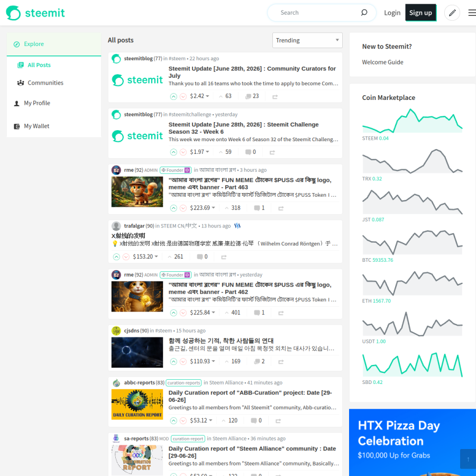Upvote the cjsdns Korean post

coord(173,362)
